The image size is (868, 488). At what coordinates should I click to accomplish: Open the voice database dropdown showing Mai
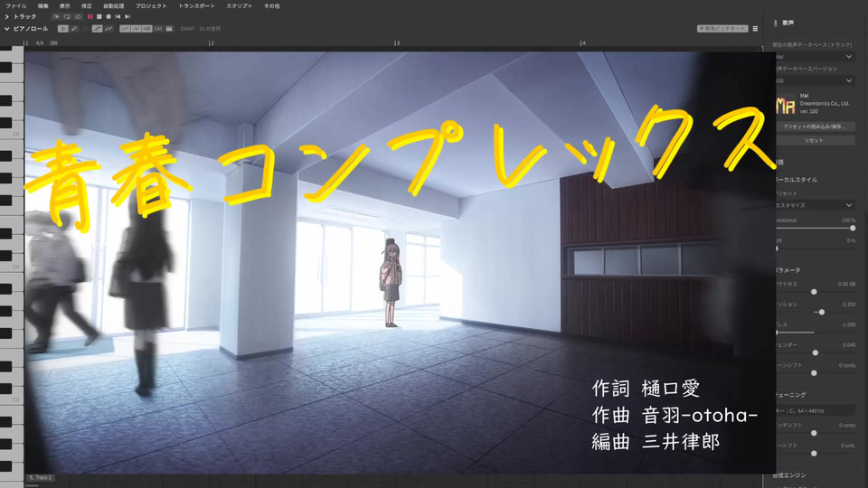pos(814,56)
